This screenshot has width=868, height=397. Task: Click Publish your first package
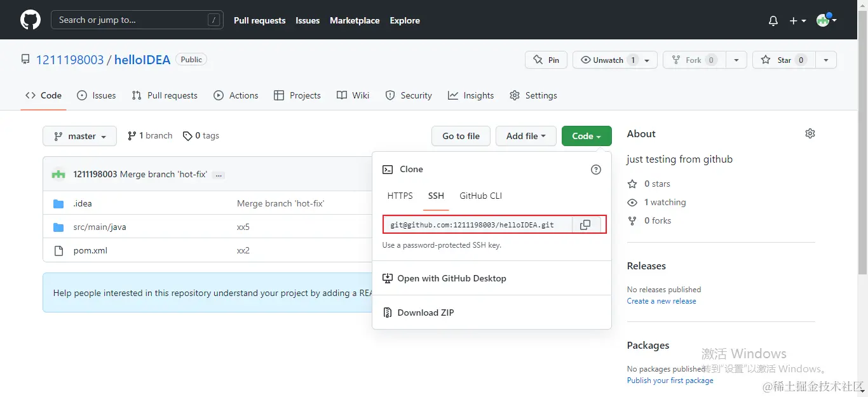point(670,380)
